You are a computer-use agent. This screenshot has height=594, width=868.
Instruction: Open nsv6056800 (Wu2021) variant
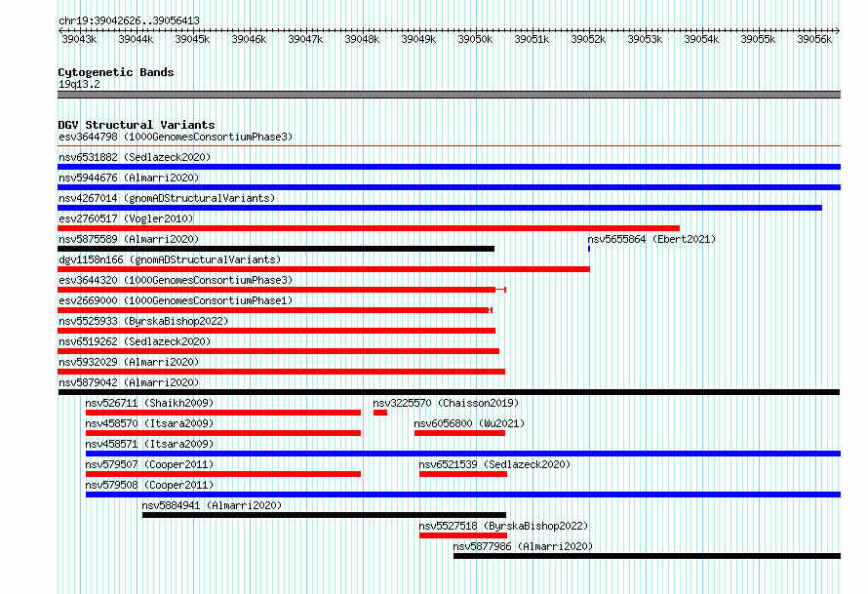[469, 423]
